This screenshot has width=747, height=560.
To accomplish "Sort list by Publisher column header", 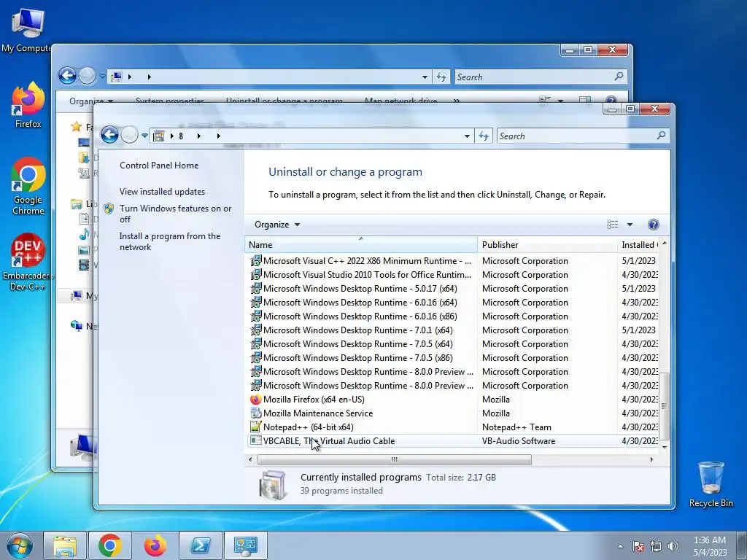I will [x=547, y=245].
